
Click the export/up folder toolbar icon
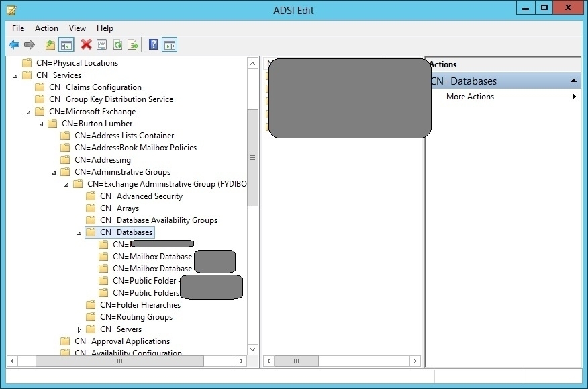[x=50, y=44]
